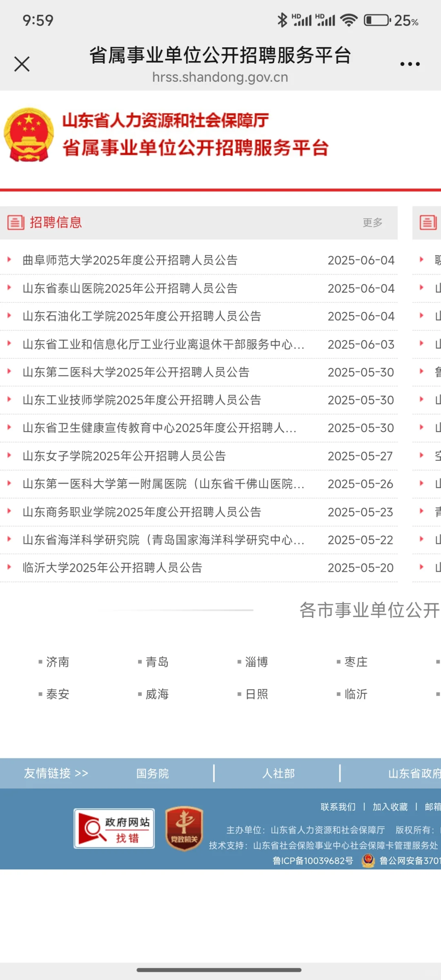441x980 pixels.
Task: Click the 政府网站找错 badge
Action: tap(114, 829)
